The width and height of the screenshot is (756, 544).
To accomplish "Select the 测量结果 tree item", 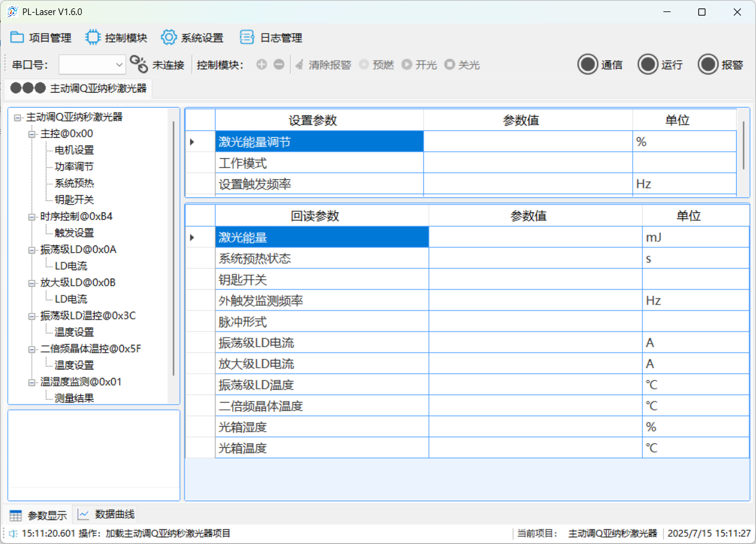I will 74,398.
